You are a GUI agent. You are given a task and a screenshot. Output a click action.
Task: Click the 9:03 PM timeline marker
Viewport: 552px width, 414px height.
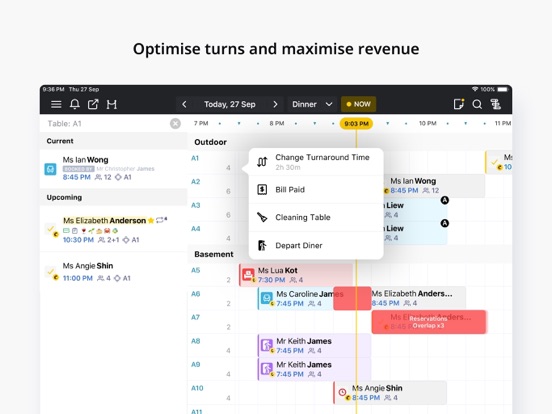tap(356, 124)
